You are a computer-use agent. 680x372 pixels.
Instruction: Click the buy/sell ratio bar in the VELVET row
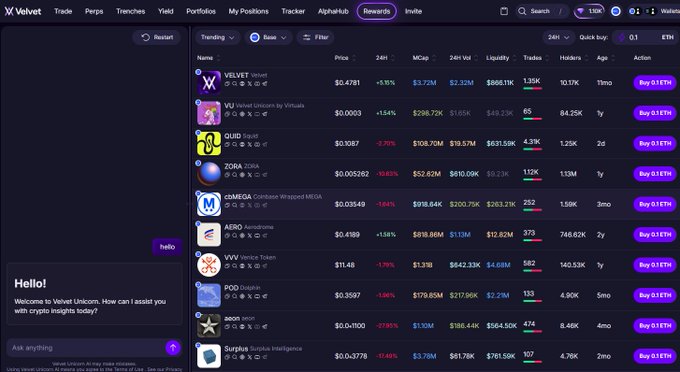click(533, 88)
